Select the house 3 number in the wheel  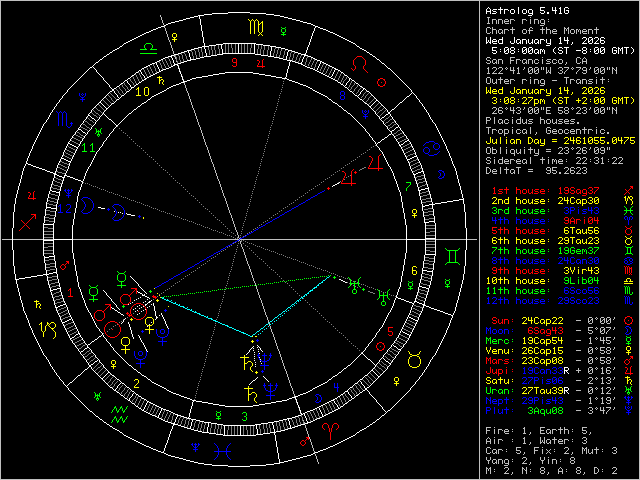pyautogui.click(x=243, y=415)
